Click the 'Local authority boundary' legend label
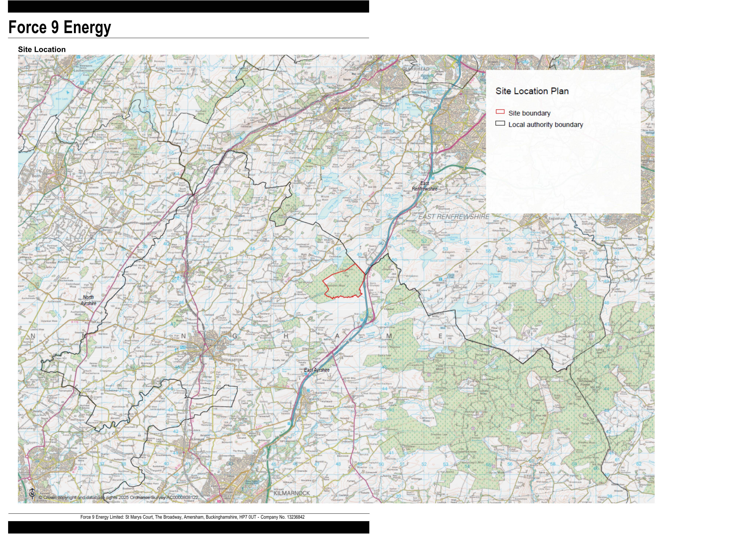756x535 pixels. [546, 125]
